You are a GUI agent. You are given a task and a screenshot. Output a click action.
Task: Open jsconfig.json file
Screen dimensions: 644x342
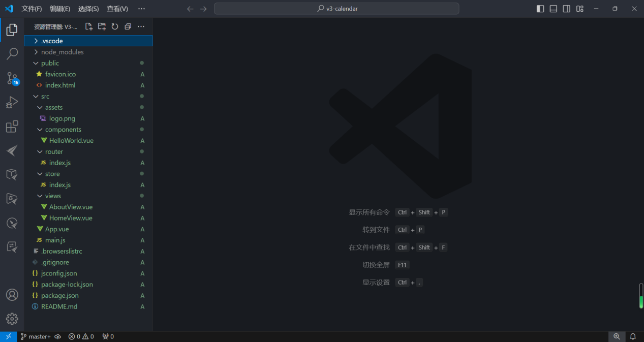click(88, 273)
